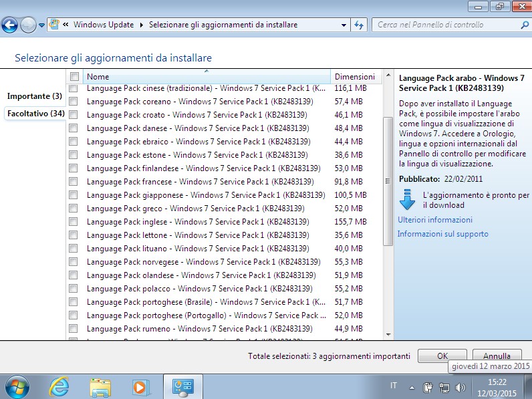Click the refresh button beside address bar
532x399 pixels.
[x=359, y=25]
